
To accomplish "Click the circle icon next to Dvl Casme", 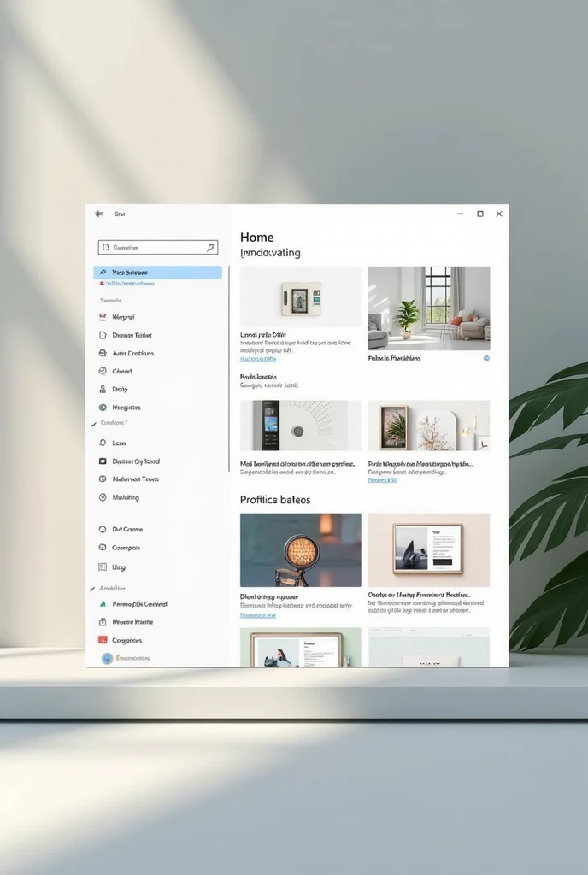I will pyautogui.click(x=103, y=529).
